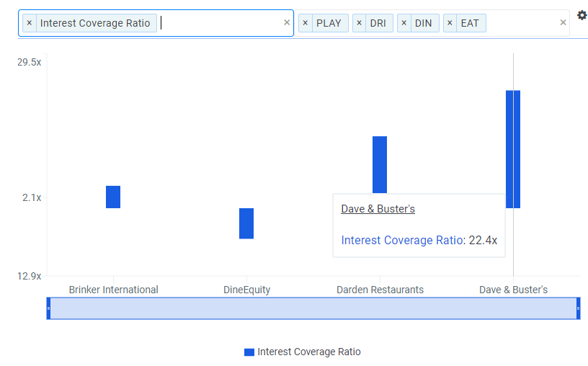Click the 2.1x y-axis value

point(32,197)
